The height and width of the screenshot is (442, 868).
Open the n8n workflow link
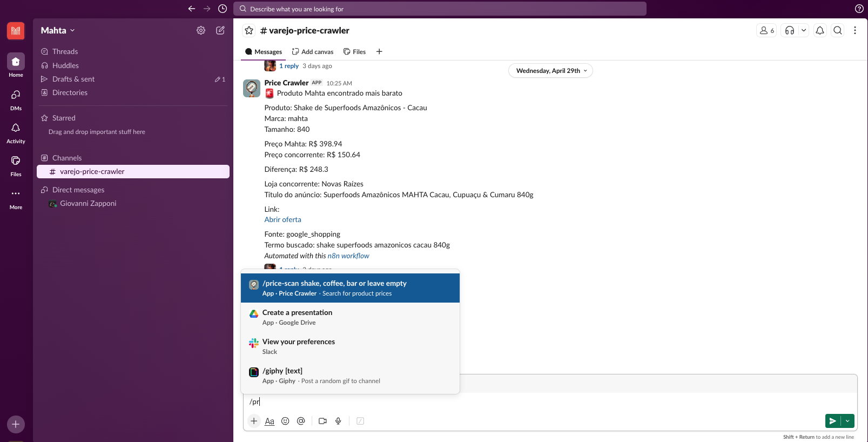tap(348, 256)
